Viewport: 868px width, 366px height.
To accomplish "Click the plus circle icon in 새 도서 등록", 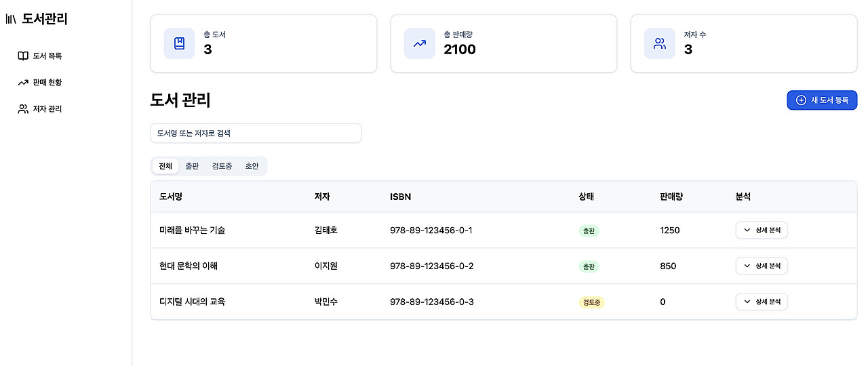I will (x=801, y=100).
